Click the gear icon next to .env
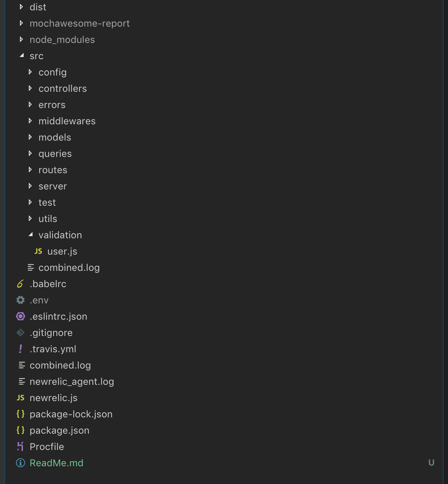This screenshot has height=484, width=448. click(x=20, y=300)
